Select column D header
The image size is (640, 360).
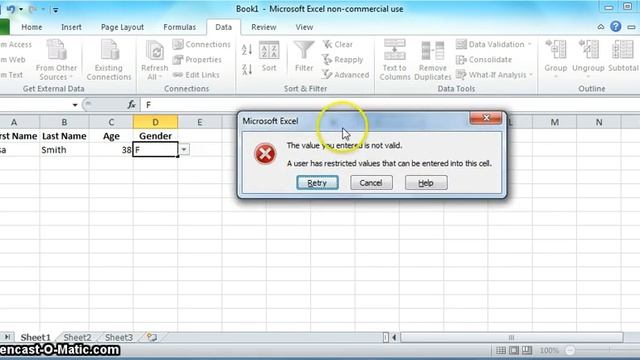pyautogui.click(x=155, y=122)
